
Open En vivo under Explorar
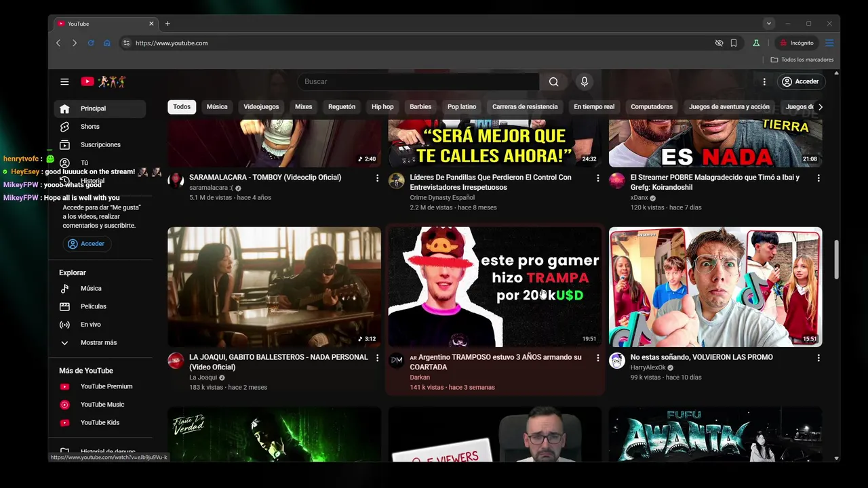(100, 325)
